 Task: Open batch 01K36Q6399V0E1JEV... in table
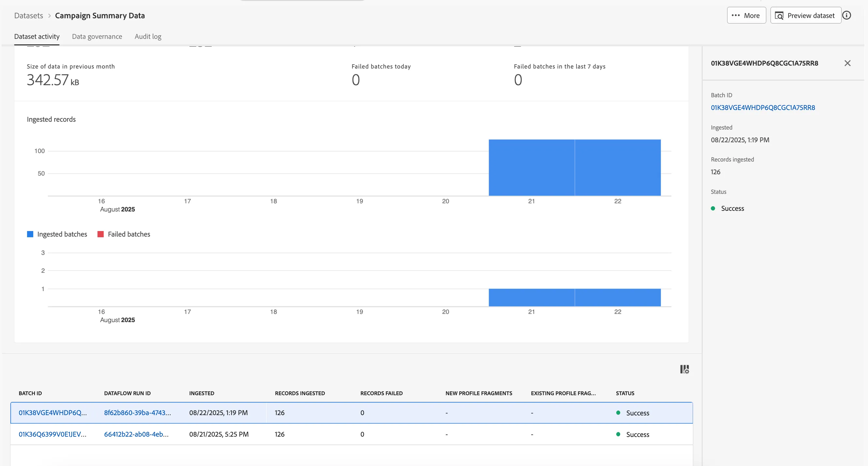click(52, 434)
